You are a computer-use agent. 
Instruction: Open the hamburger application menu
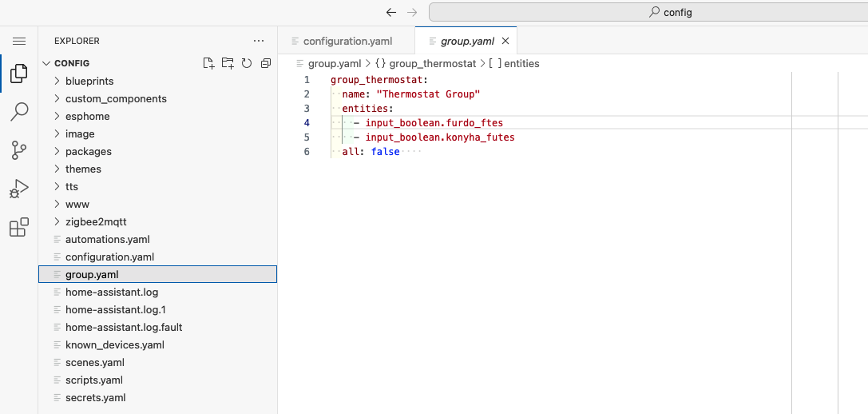pyautogui.click(x=19, y=41)
